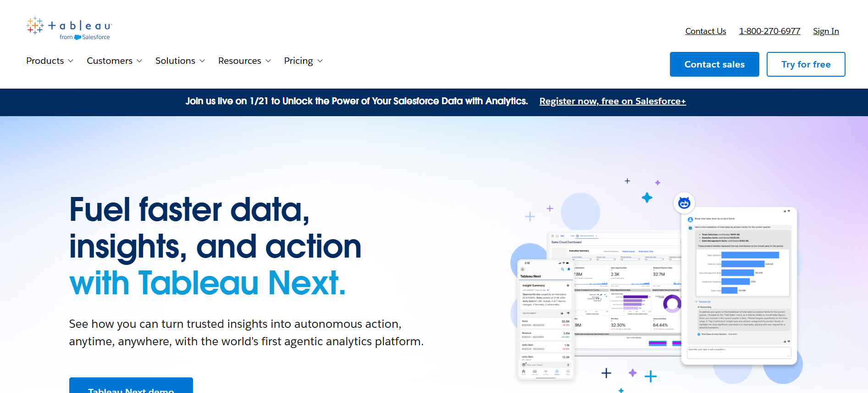This screenshot has width=868, height=393.
Task: Click the 'with Tableau Next.' heading text
Action: pos(207,282)
